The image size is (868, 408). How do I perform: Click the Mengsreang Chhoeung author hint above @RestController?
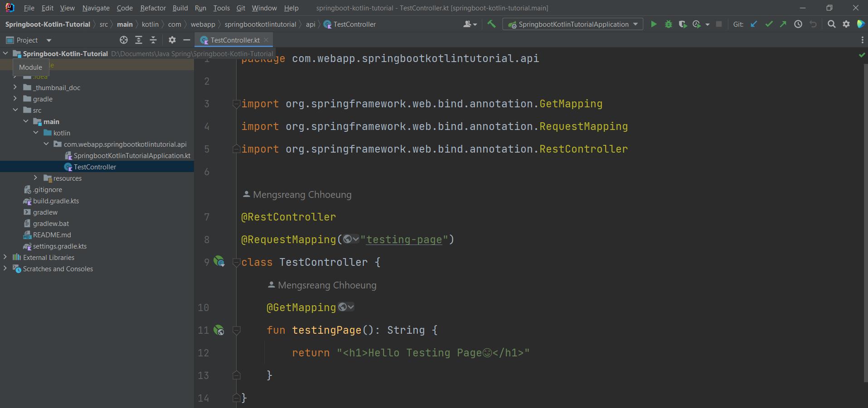297,194
